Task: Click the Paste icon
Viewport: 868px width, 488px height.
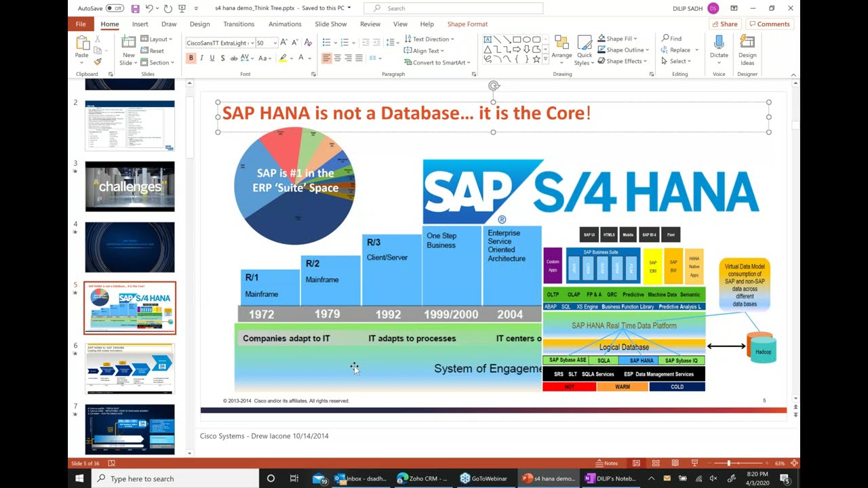Action: click(x=82, y=43)
